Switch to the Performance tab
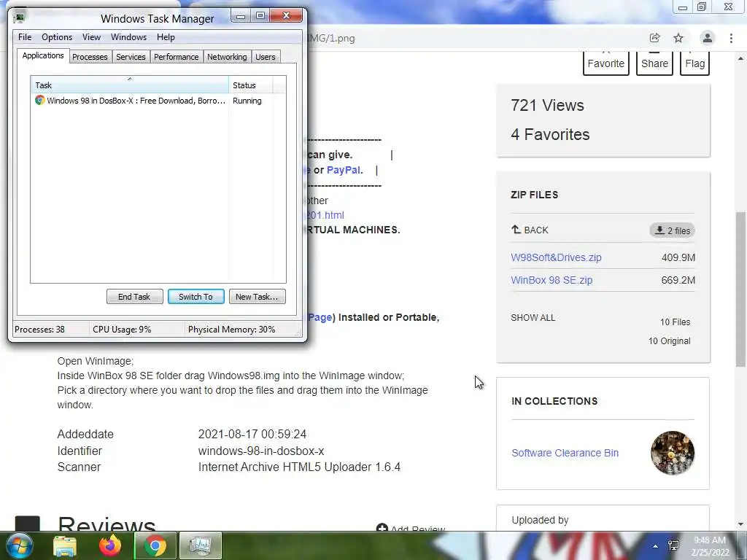The width and height of the screenshot is (747, 560). (177, 57)
